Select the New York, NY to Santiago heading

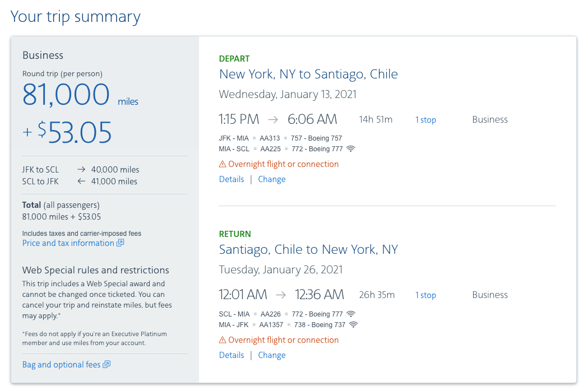[x=308, y=74]
